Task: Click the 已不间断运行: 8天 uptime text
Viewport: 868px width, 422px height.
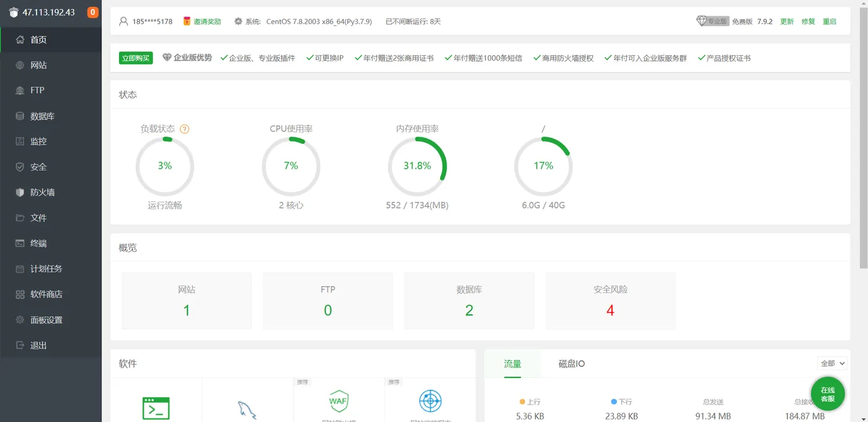Action: [x=414, y=21]
